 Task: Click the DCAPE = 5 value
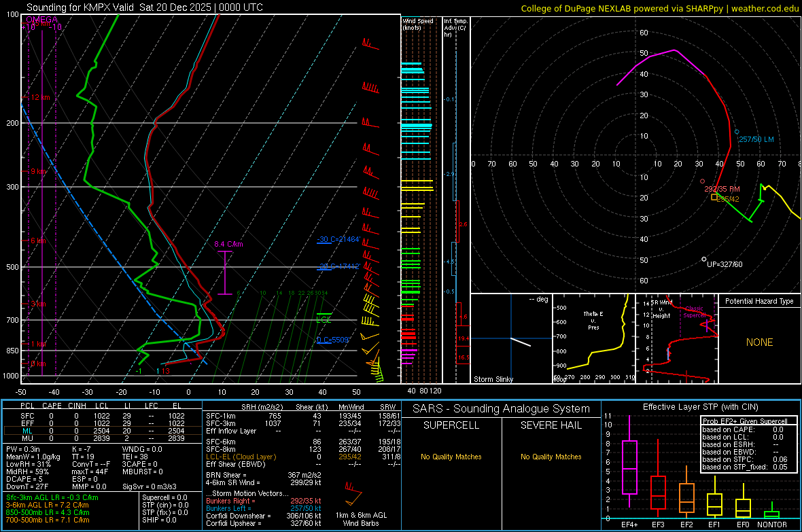click(x=24, y=479)
